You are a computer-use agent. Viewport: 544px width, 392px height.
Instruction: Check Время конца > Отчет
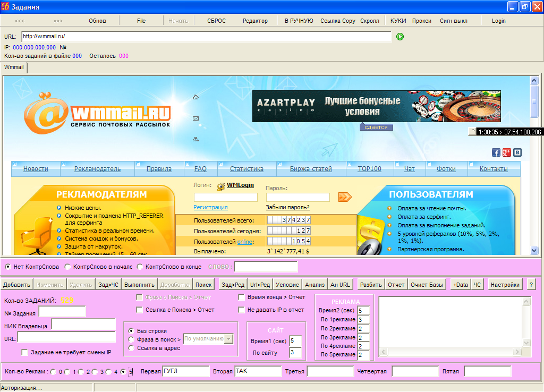tap(242, 297)
